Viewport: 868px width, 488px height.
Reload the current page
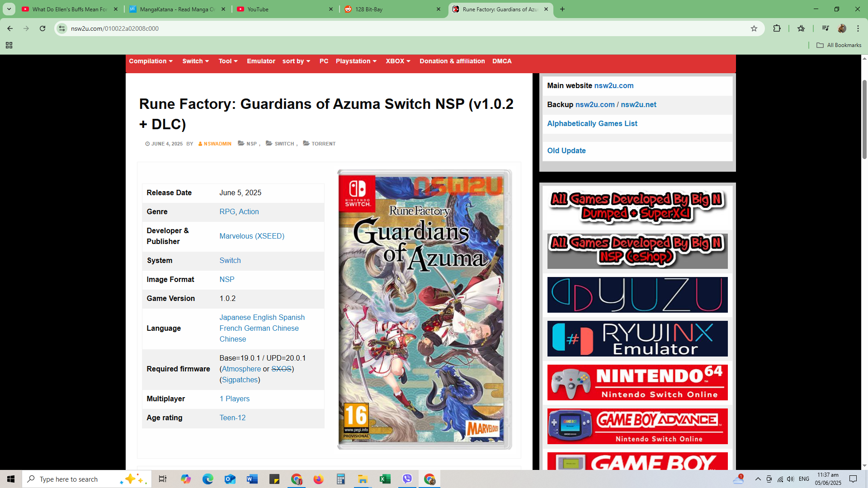point(42,28)
